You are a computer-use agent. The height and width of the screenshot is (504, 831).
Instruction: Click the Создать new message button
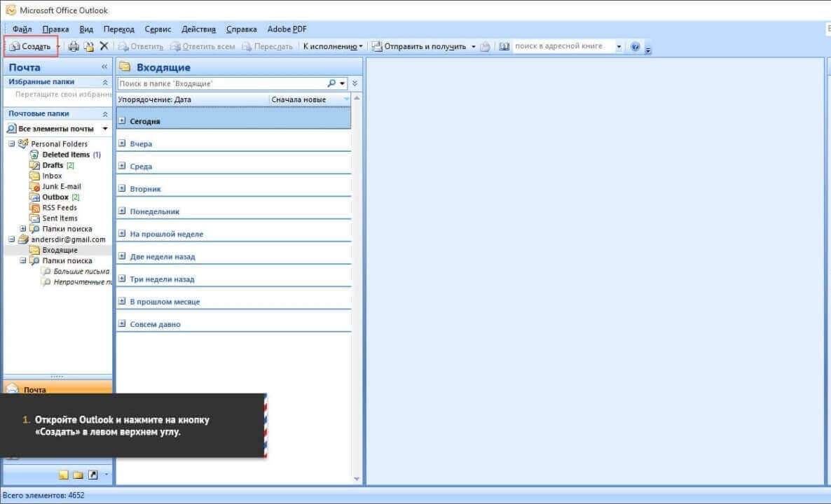(x=31, y=47)
